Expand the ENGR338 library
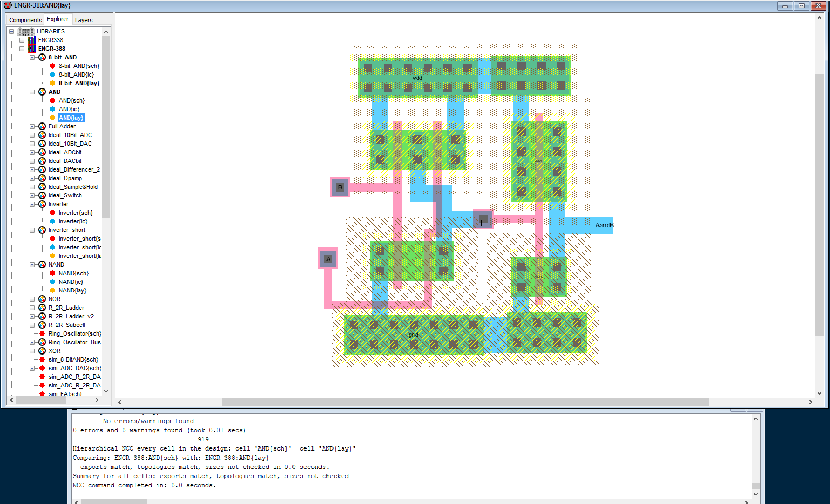 (22, 40)
